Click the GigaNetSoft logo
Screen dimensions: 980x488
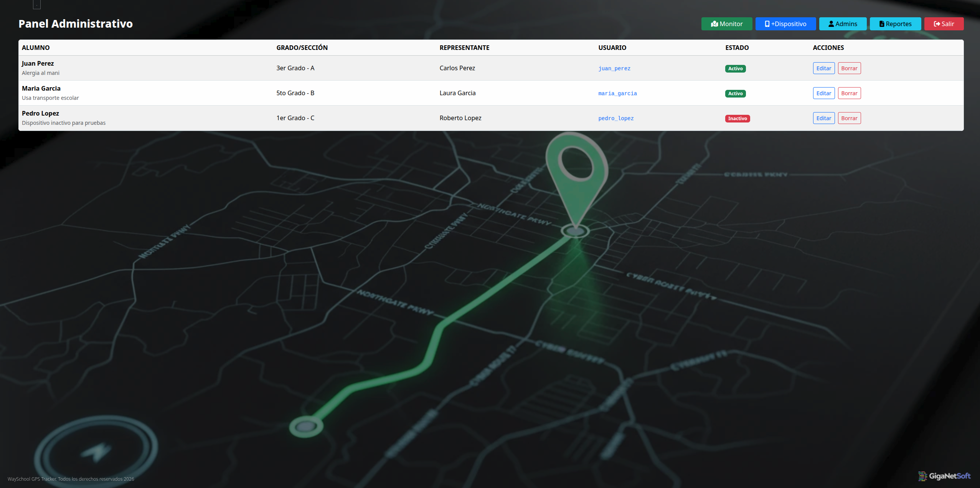[x=944, y=476]
